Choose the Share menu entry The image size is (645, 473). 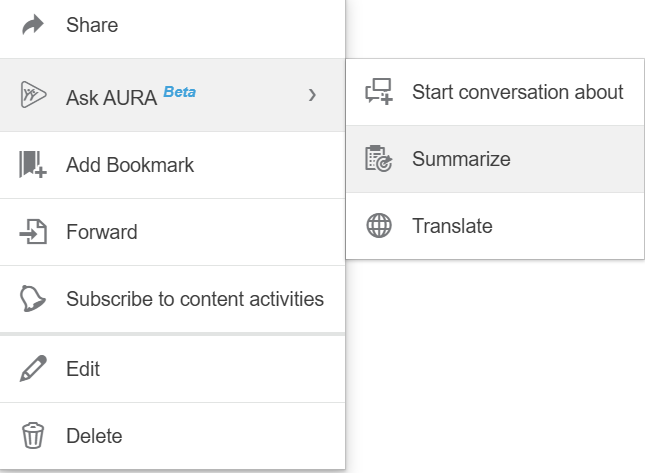(92, 26)
